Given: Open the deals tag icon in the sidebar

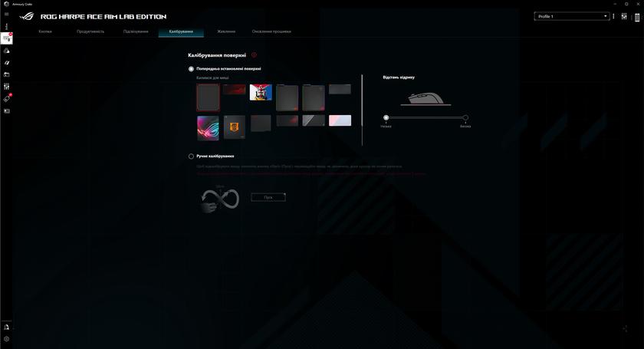Looking at the screenshot, I should pyautogui.click(x=7, y=98).
